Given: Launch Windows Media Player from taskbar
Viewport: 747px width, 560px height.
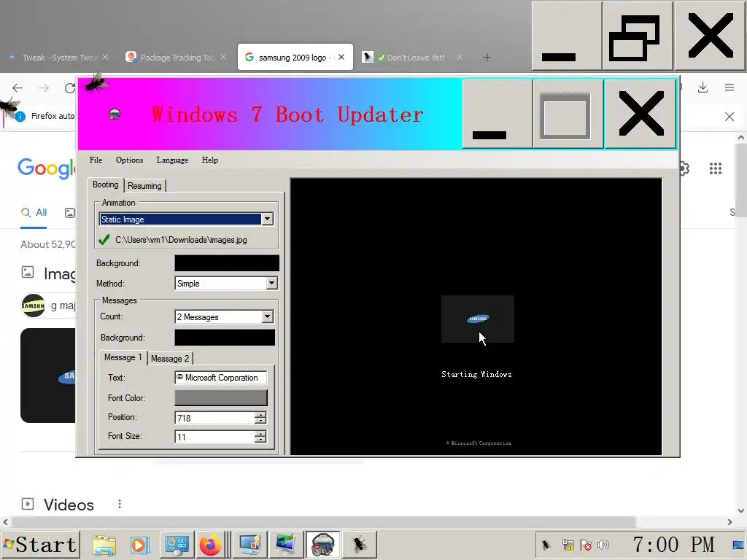Looking at the screenshot, I should click(139, 545).
